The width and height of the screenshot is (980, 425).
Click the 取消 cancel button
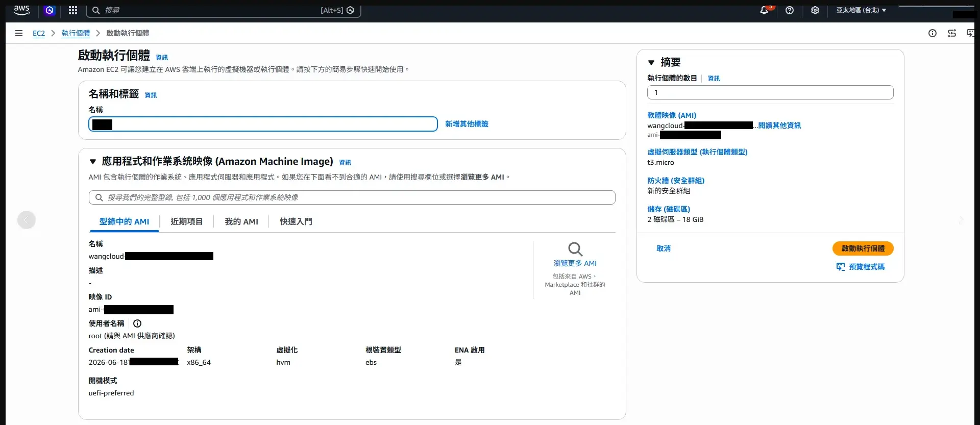click(664, 248)
